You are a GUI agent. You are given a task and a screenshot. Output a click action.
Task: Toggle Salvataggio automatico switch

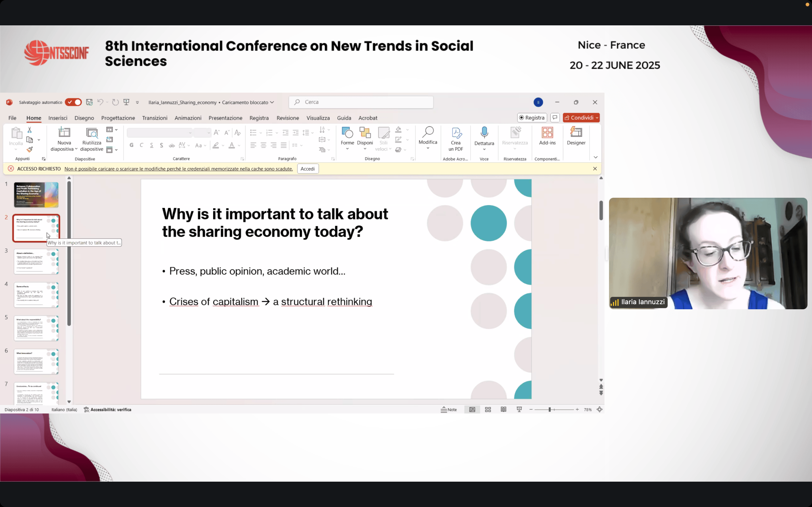[74, 102]
